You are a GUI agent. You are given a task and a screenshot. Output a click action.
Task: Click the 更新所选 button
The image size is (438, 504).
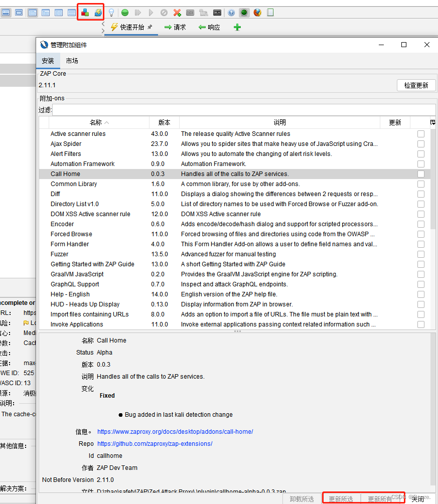pos(341,499)
